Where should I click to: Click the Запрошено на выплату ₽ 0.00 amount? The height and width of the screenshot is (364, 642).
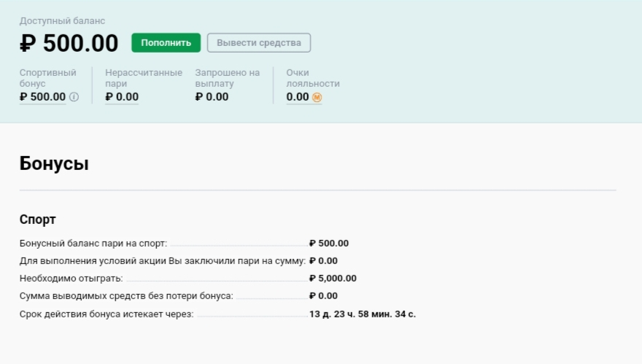coord(212,97)
